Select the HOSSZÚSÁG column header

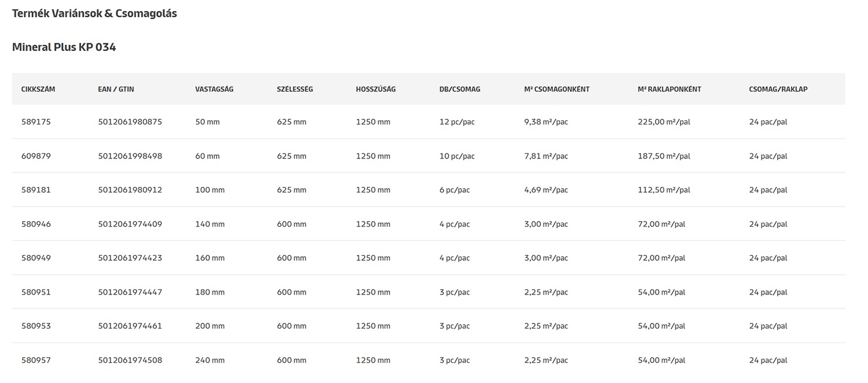click(376, 89)
